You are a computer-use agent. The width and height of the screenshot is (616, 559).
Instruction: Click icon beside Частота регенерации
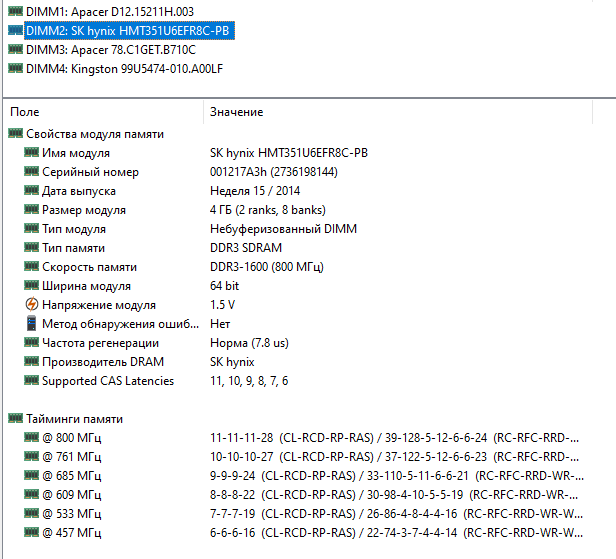(x=31, y=342)
